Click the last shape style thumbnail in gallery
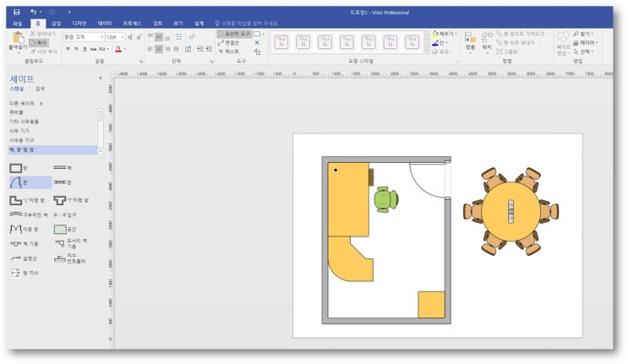628x364 pixels. pyautogui.click(x=412, y=41)
